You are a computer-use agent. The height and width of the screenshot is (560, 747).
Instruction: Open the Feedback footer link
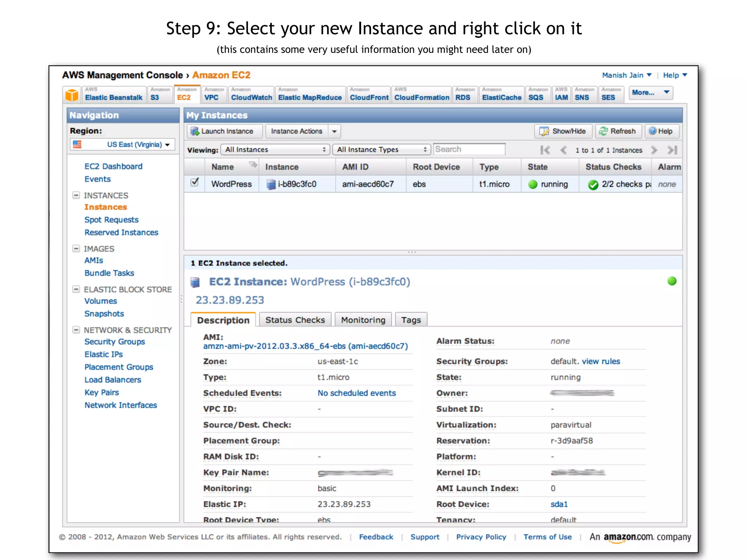(376, 537)
